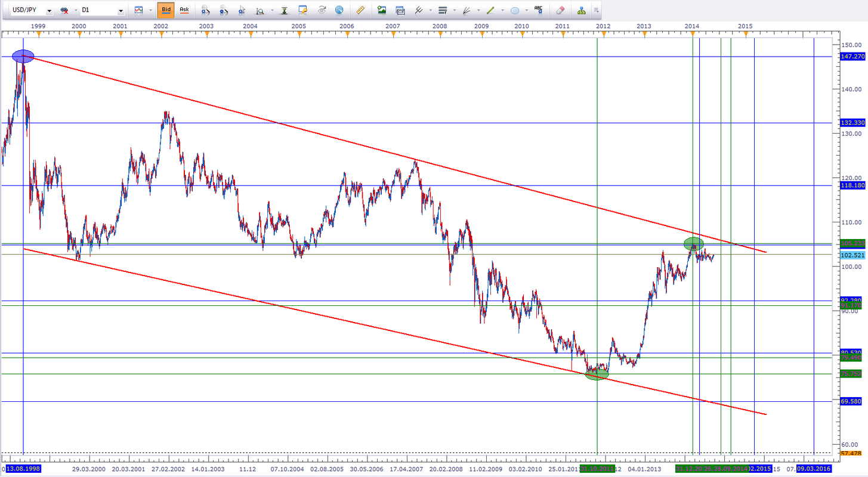The width and height of the screenshot is (868, 477).
Task: Expand the Fibonacci tool dropdown arrow
Action: click(x=454, y=11)
